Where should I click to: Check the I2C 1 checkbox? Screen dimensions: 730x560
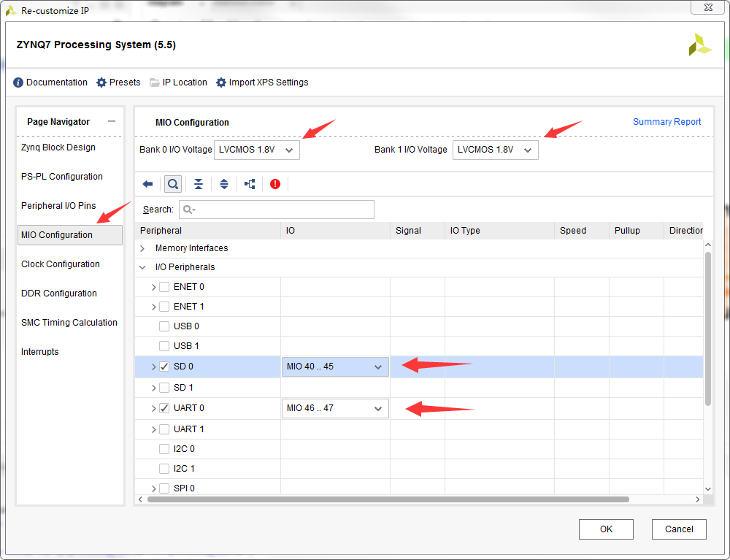(x=164, y=468)
